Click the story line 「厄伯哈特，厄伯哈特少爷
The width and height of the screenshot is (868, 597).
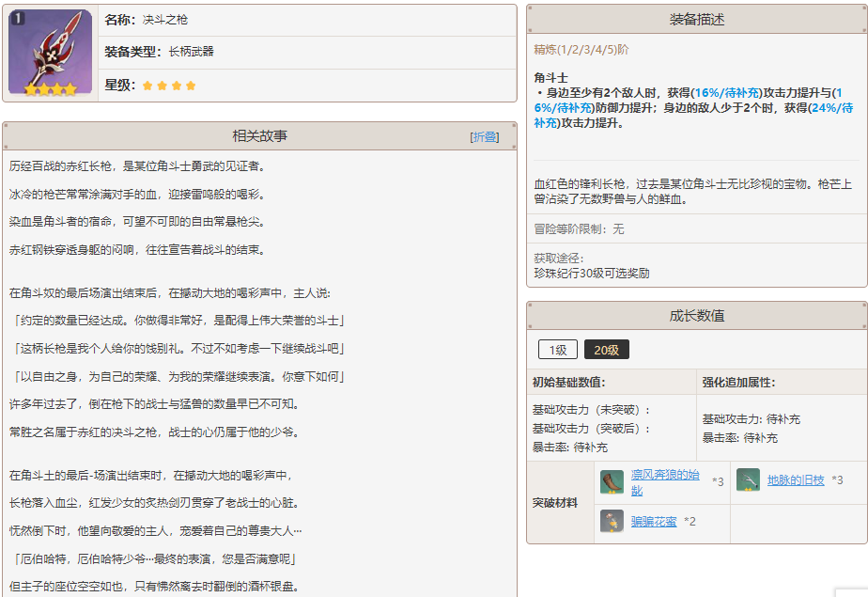tap(153, 558)
